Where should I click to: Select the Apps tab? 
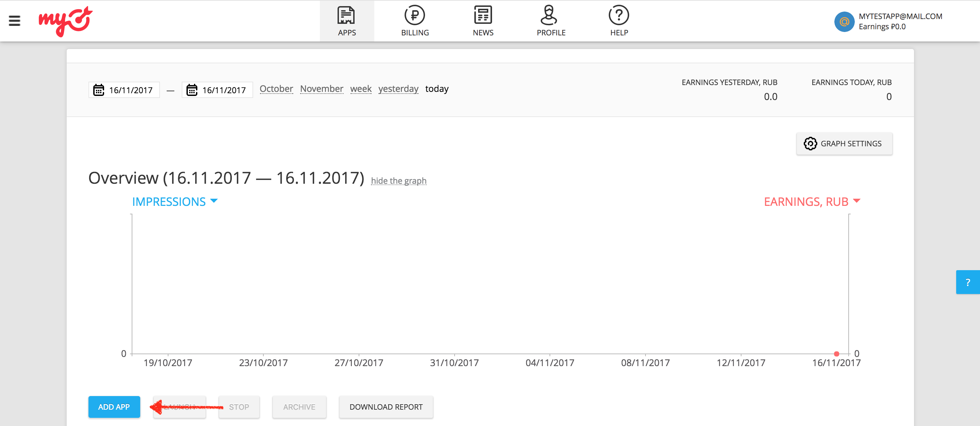(347, 21)
